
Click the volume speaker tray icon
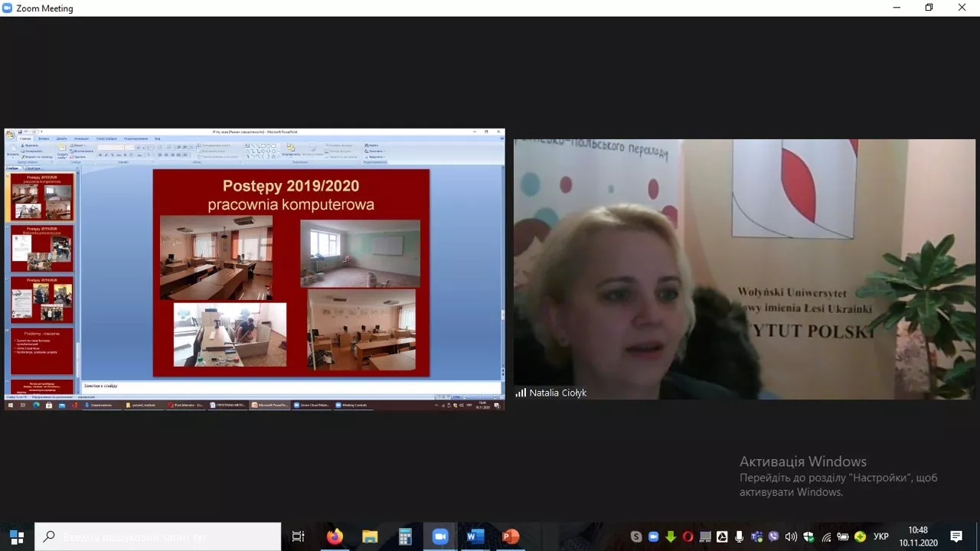pos(791,536)
